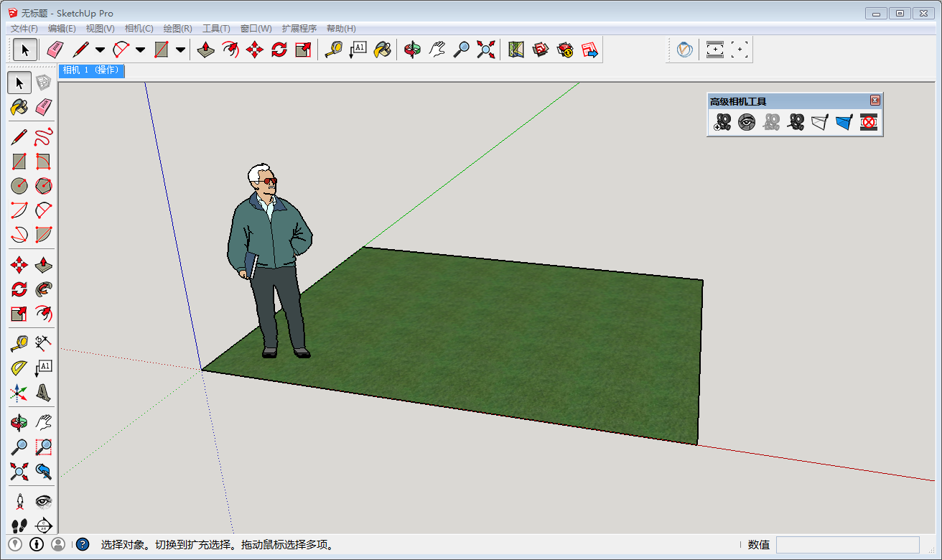Image resolution: width=942 pixels, height=560 pixels.
Task: Open the 扩展程序 menu
Action: (x=299, y=29)
